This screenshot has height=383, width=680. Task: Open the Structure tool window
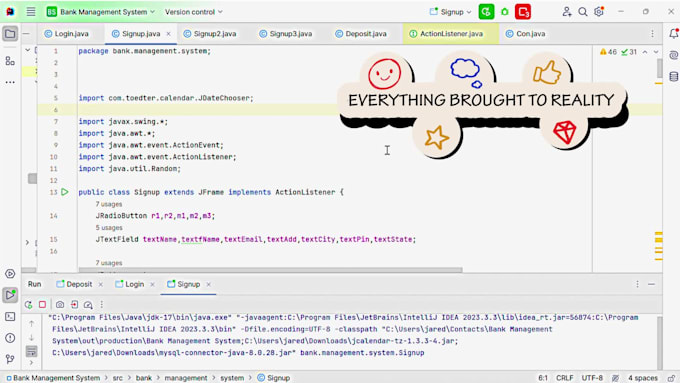point(10,61)
